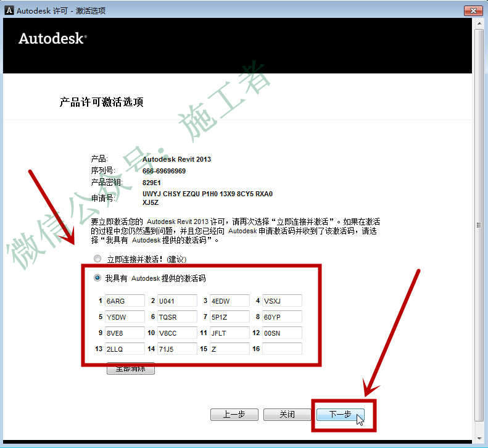Viewport: 488px width, 448px height.
Task: Click the 下一步 (Next) button
Action: [340, 415]
